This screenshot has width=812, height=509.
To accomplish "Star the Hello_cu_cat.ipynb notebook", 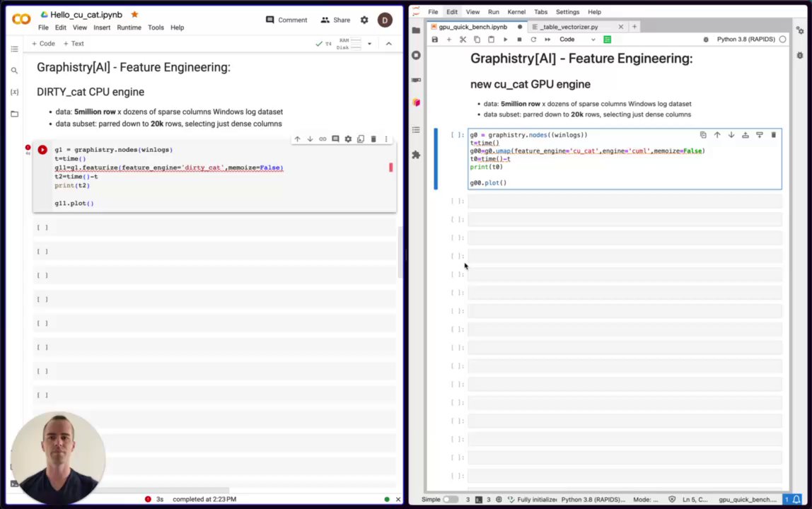I will pyautogui.click(x=134, y=15).
